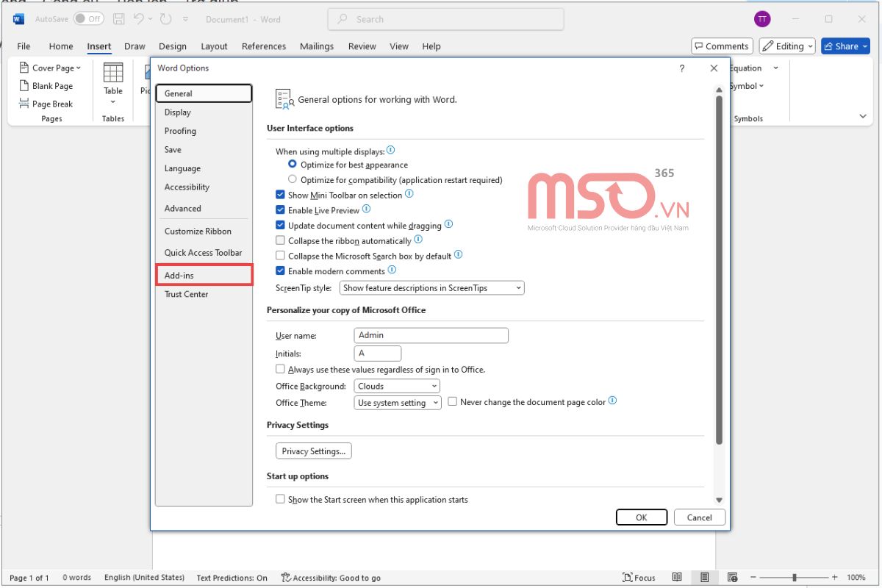Click the Cover Page icon
This screenshot has height=588, width=882.
[x=24, y=68]
